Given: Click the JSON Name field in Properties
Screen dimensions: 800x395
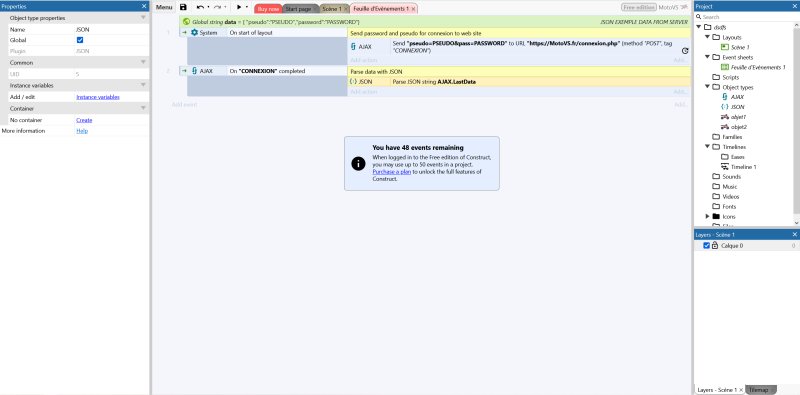Looking at the screenshot, I should coord(111,29).
